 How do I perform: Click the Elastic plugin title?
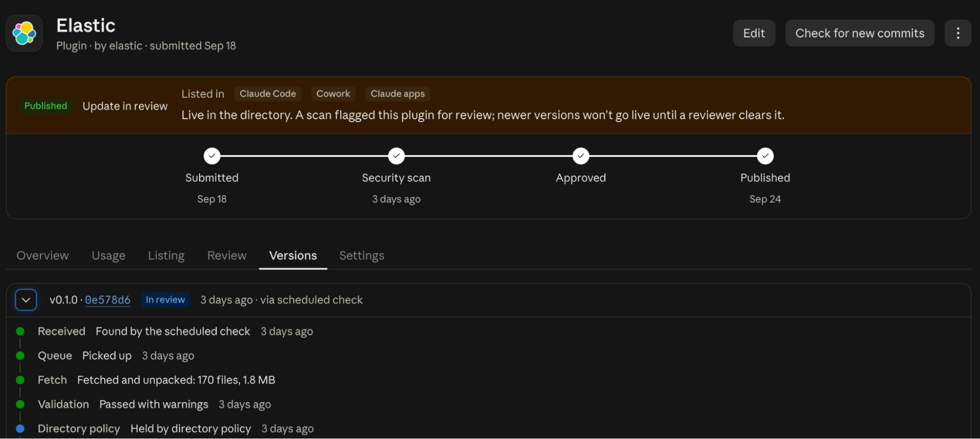pos(86,26)
